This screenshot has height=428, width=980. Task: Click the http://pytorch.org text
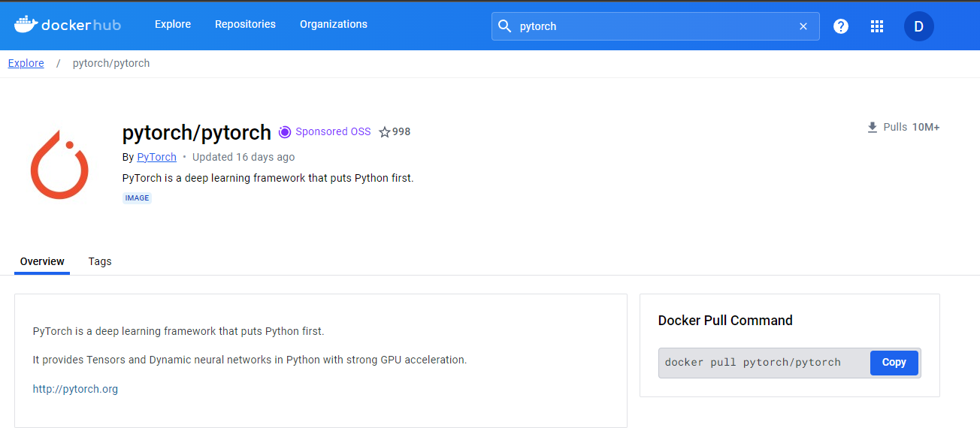pos(75,389)
